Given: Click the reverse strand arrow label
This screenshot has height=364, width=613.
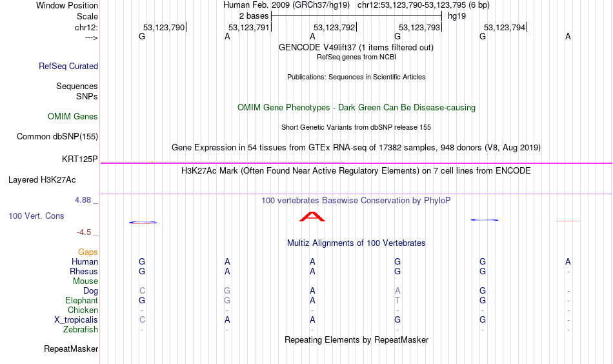Looking at the screenshot, I should 92,38.
